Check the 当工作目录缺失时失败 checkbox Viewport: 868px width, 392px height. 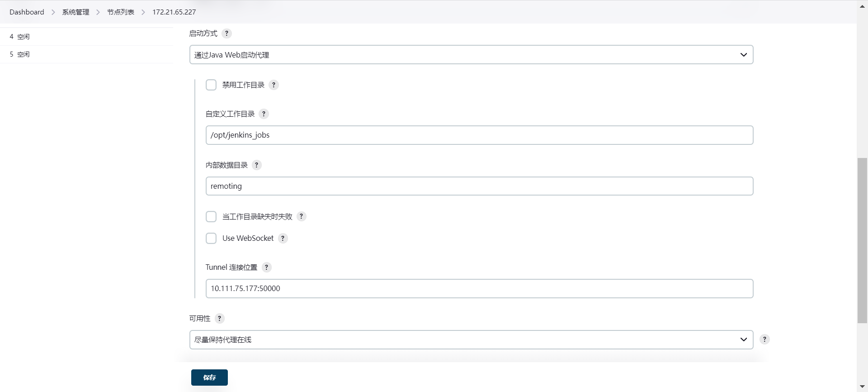pyautogui.click(x=211, y=216)
